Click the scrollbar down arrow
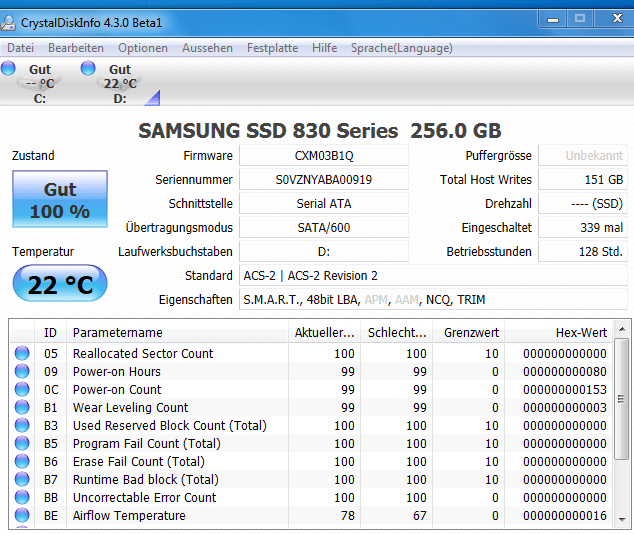 pyautogui.click(x=622, y=519)
